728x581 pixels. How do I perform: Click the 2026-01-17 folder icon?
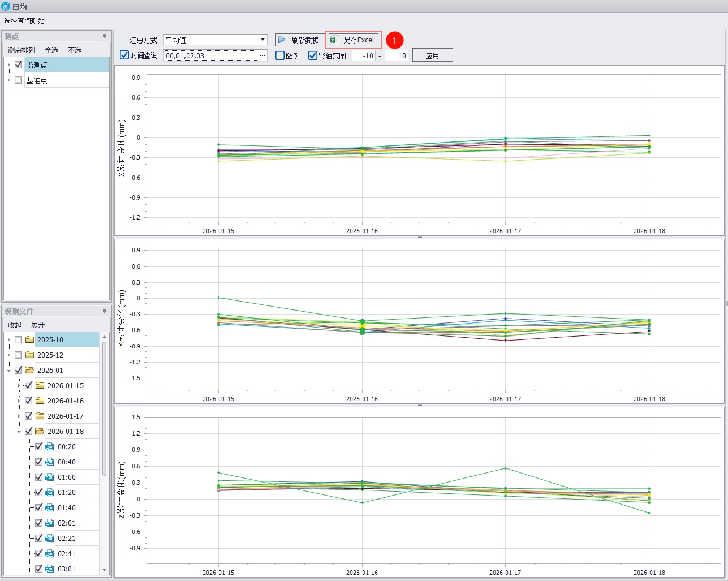coord(40,416)
